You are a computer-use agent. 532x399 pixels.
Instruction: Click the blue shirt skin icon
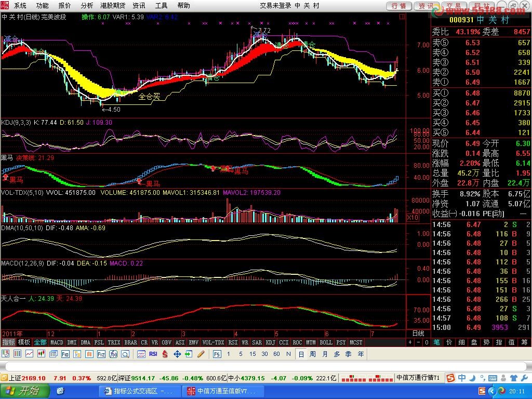(514, 378)
